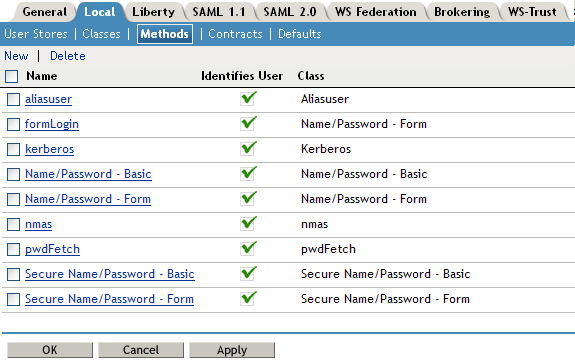This screenshot has width=575, height=360.
Task: Click the green checkmark in Name/Password - Basic row
Action: click(249, 173)
